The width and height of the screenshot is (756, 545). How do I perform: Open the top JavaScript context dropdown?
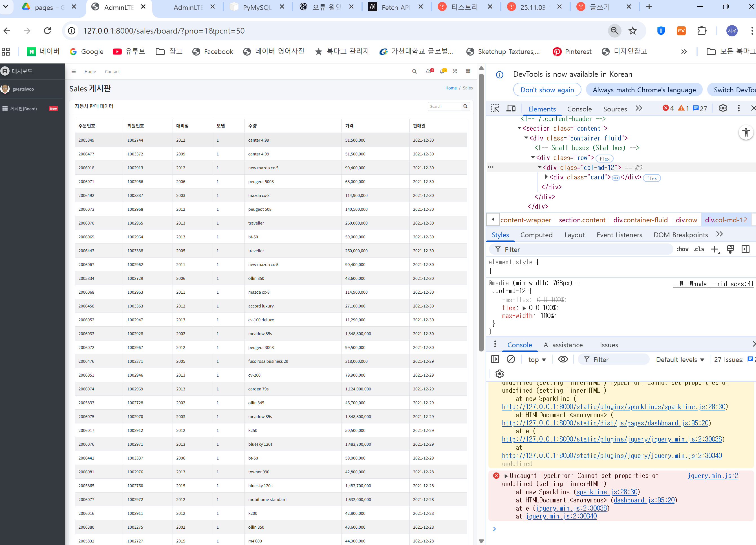pos(537,360)
